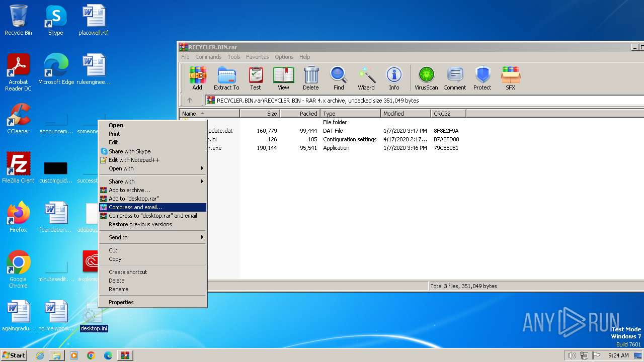Click the 9:24 AM system clock
Image resolution: width=644 pixels, height=362 pixels.
[618, 355]
